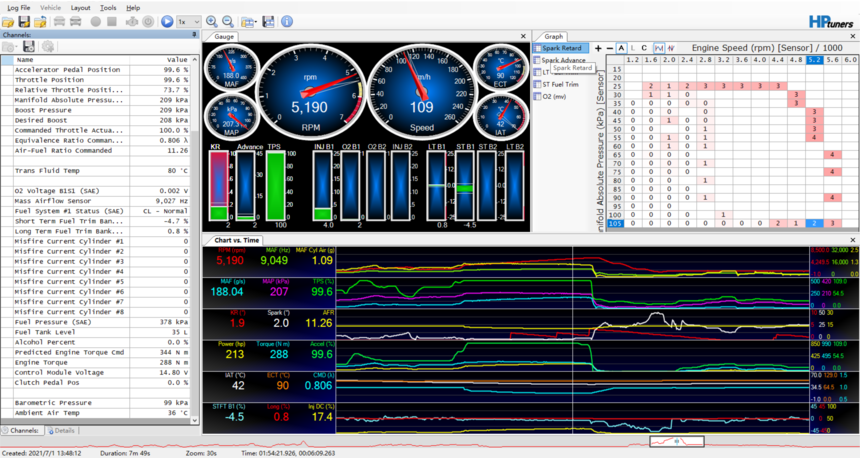Click the minus button in the Graph toolbar
This screenshot has height=458, width=860.
(609, 48)
